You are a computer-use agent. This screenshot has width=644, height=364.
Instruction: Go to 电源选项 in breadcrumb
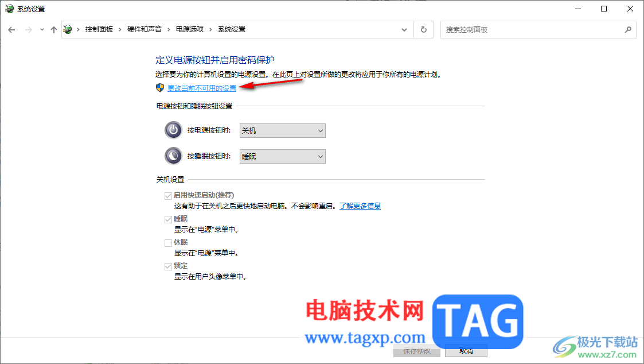click(190, 29)
